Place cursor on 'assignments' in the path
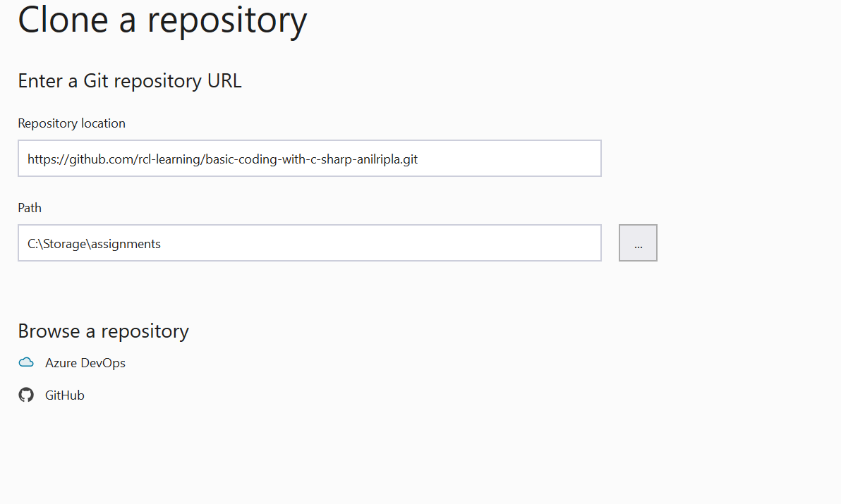This screenshot has height=504, width=841. click(126, 244)
